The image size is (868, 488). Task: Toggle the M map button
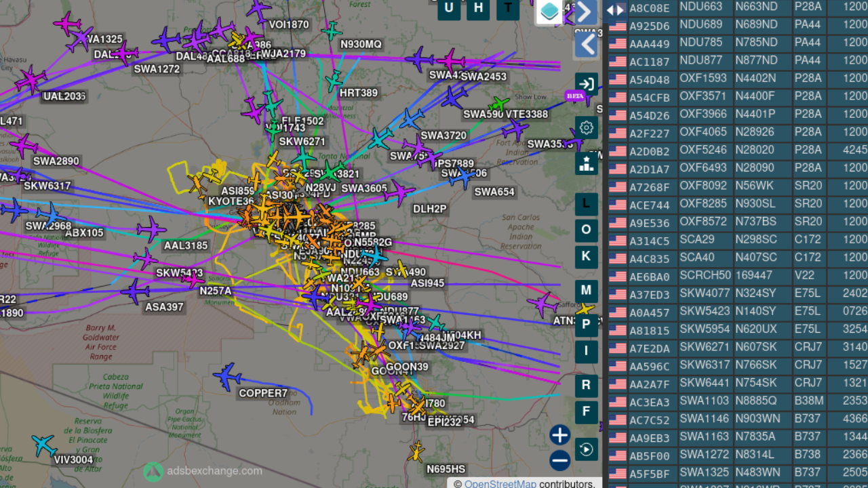(x=587, y=291)
